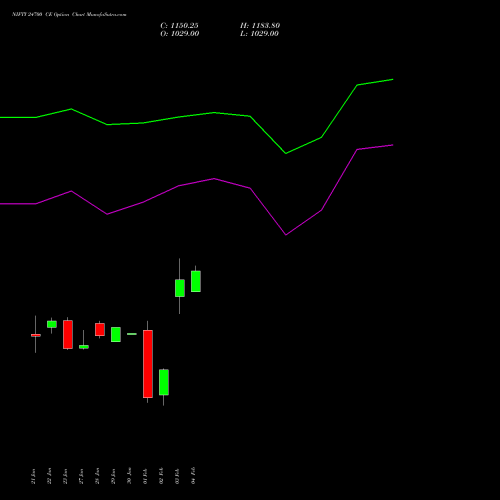Viewport: 500px width, 500px height.
Task: Select the 27 Jan date label
Action: (x=81, y=476)
